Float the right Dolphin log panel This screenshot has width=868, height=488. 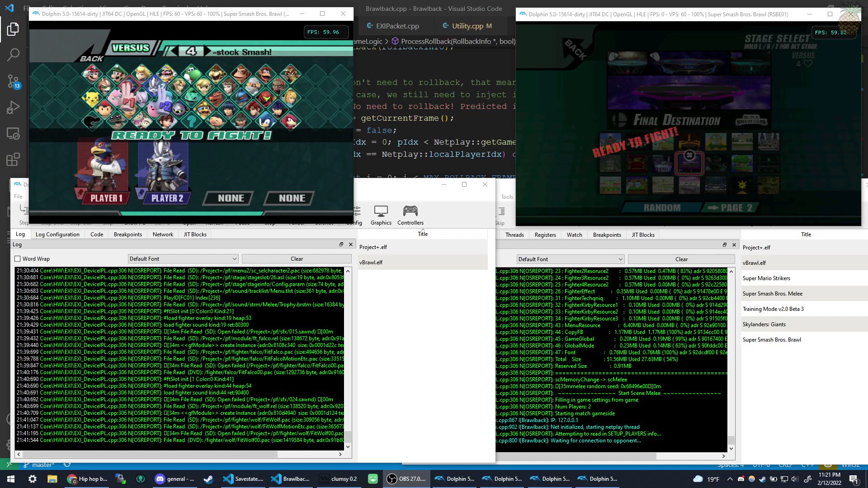725,245
